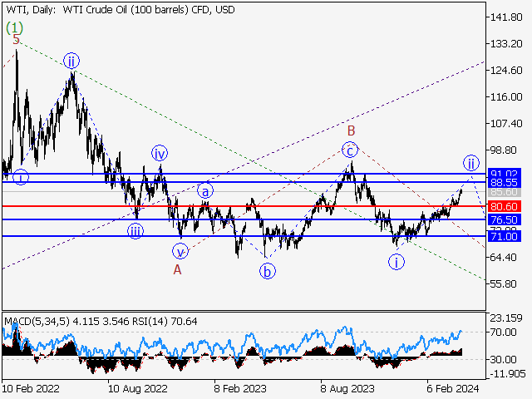Click the red wave 5 label
Viewport: 532px width, 399px height.
17,40
